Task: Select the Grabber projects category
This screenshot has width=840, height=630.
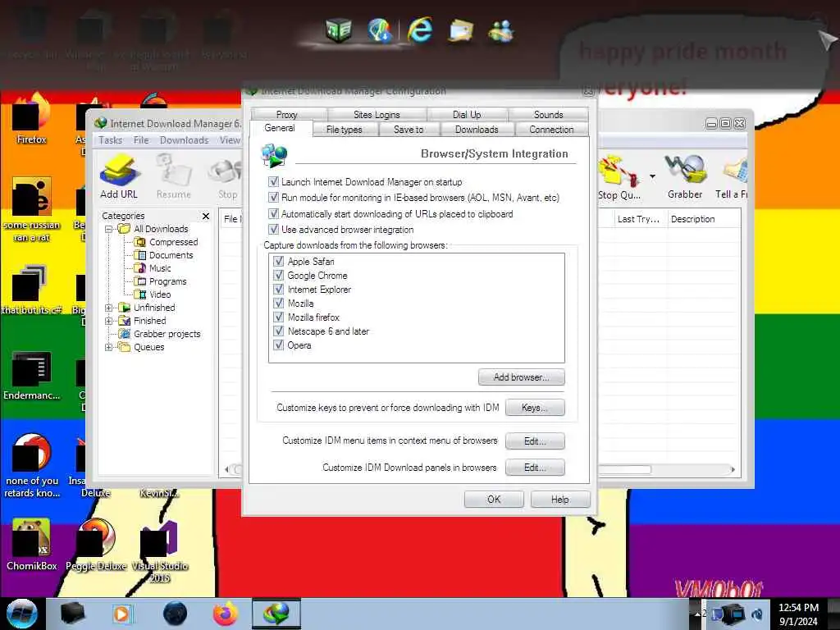Action: [x=159, y=334]
